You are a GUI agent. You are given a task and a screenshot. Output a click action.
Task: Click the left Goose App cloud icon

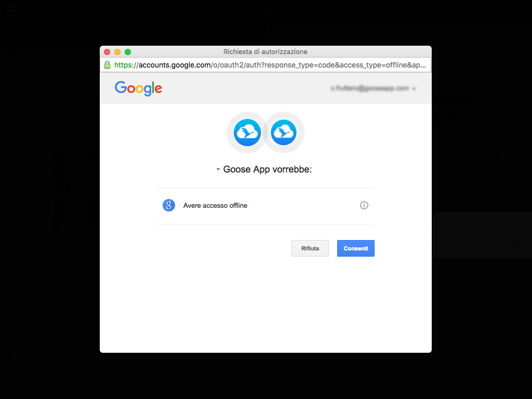[x=247, y=132]
